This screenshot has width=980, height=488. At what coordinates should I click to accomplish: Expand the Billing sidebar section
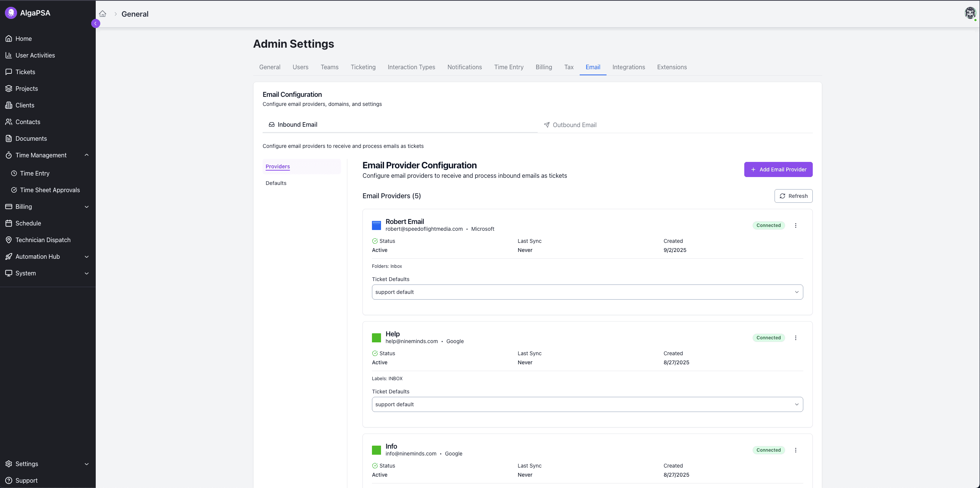pyautogui.click(x=87, y=207)
